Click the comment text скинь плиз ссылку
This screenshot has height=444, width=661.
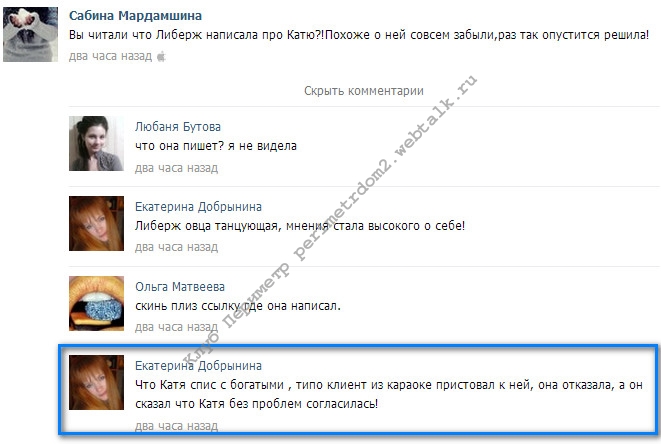pos(238,306)
